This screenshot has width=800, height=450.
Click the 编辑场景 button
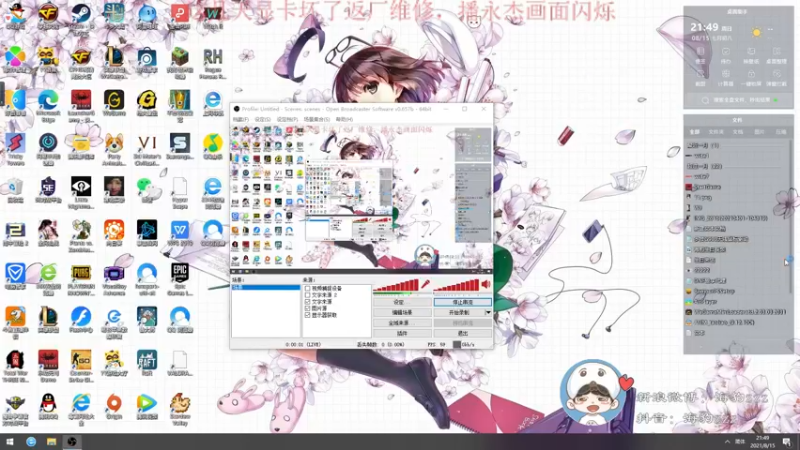pyautogui.click(x=402, y=312)
